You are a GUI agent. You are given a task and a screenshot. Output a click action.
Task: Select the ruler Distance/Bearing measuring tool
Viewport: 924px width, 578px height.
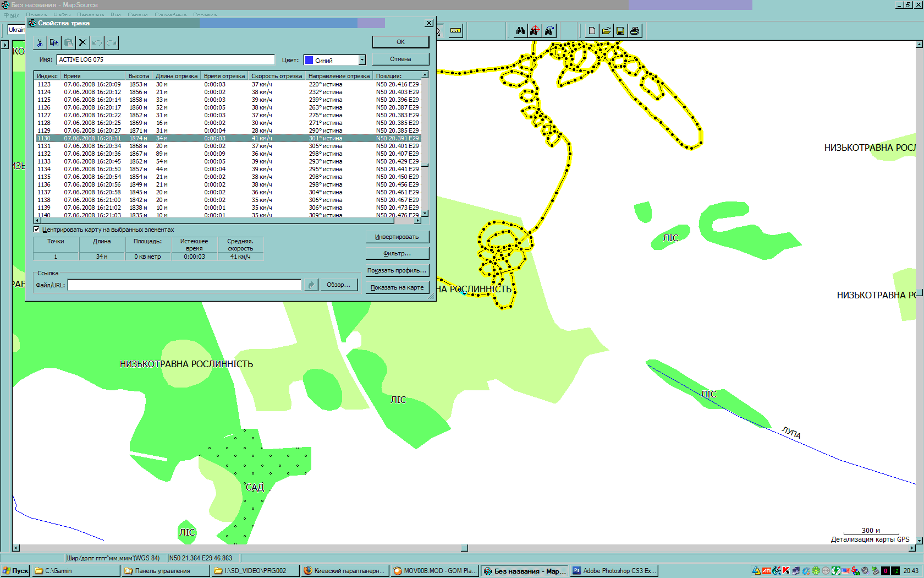pyautogui.click(x=455, y=31)
